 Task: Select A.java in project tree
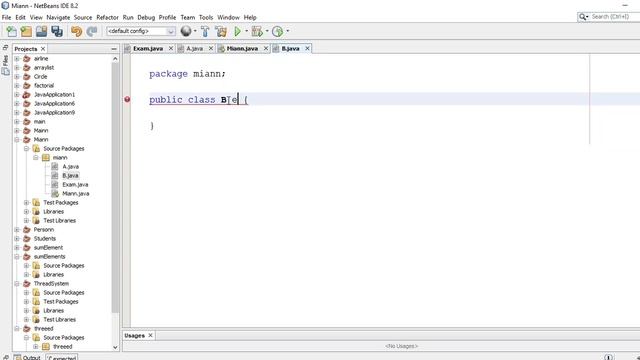pos(70,167)
